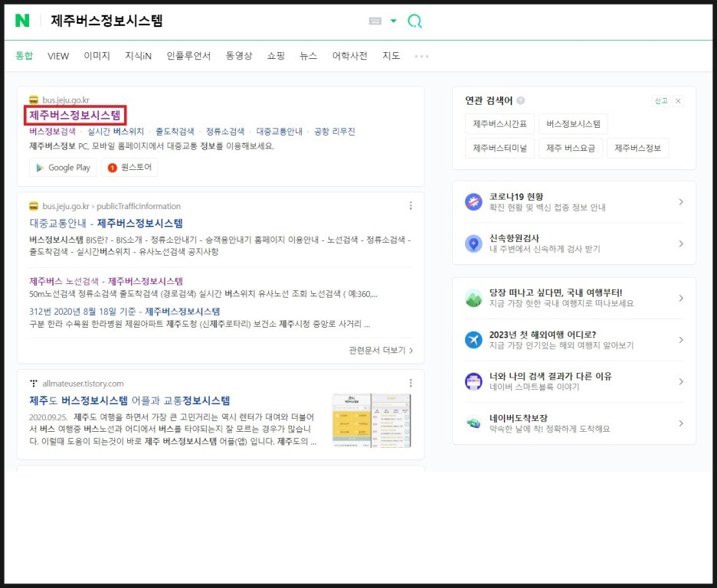This screenshot has width=717, height=588.
Task: Click the airplane icon for 해외여행
Action: 473,340
